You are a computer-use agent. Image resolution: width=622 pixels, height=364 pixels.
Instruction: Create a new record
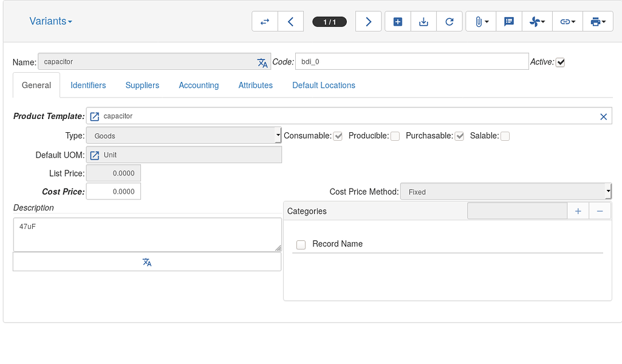(x=397, y=21)
